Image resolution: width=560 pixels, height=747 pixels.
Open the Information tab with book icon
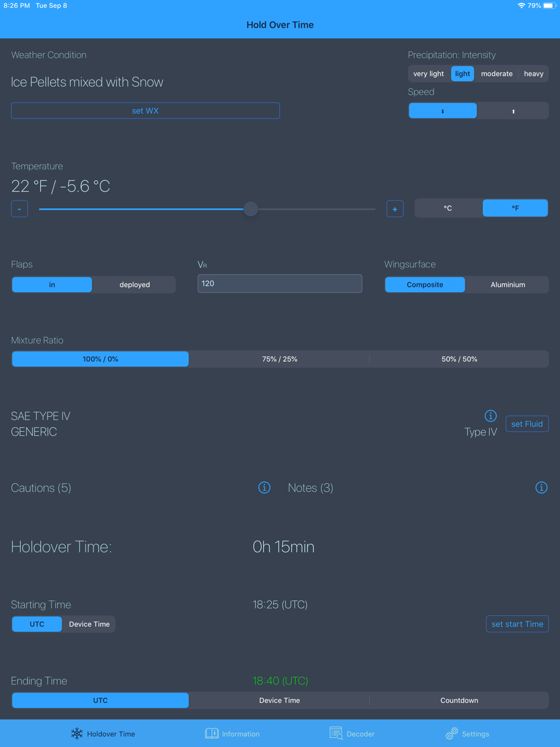click(232, 734)
